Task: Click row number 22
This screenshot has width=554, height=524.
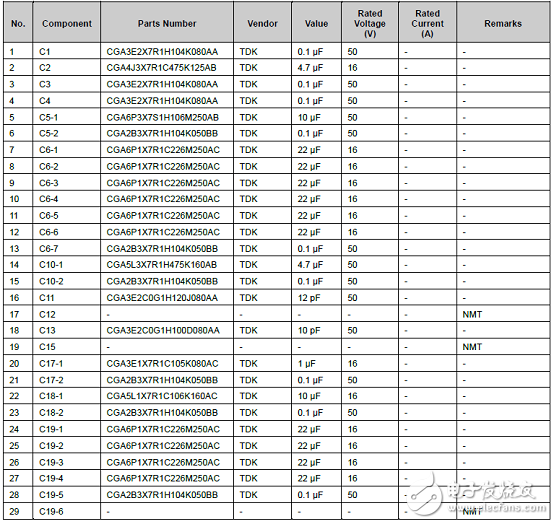Action: coord(14,396)
